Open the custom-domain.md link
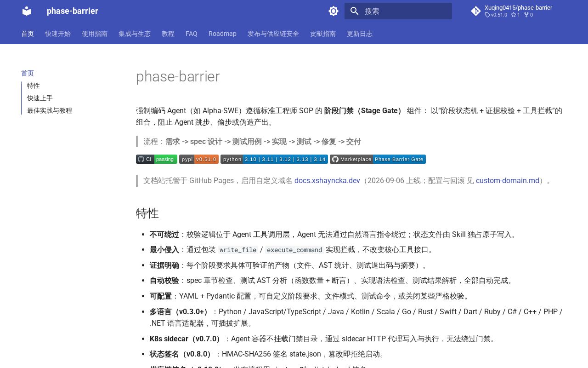 tap(508, 180)
